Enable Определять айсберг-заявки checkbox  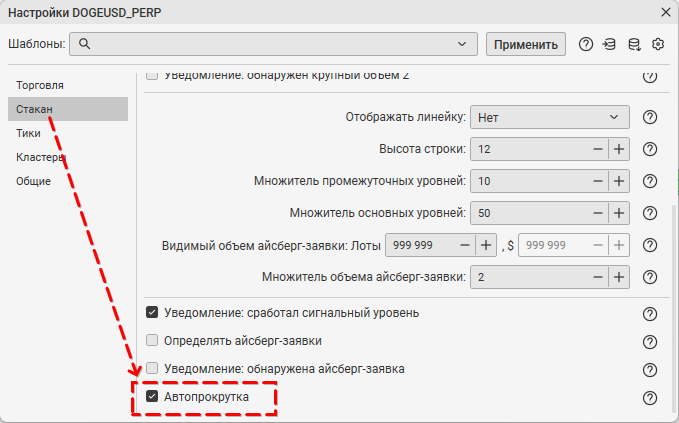(153, 341)
